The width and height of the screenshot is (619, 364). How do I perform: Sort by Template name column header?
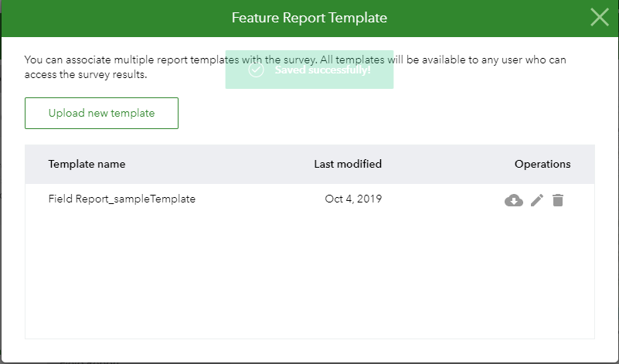(x=87, y=164)
